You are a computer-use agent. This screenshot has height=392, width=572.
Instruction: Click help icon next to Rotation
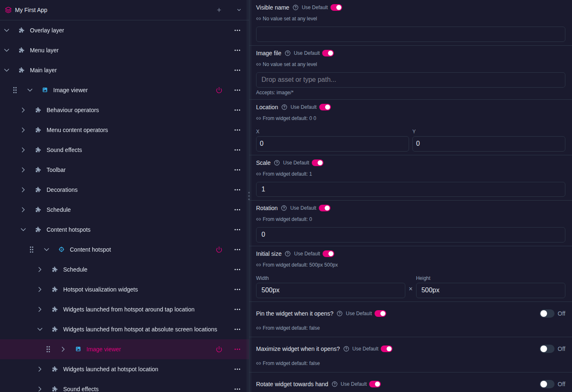click(x=284, y=208)
